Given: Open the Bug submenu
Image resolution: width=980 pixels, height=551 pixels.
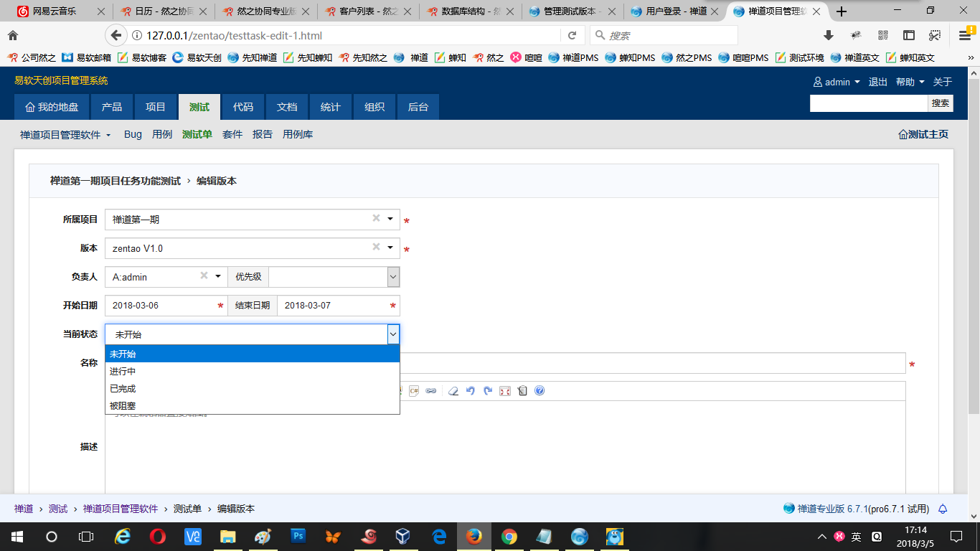Looking at the screenshot, I should click(x=133, y=134).
